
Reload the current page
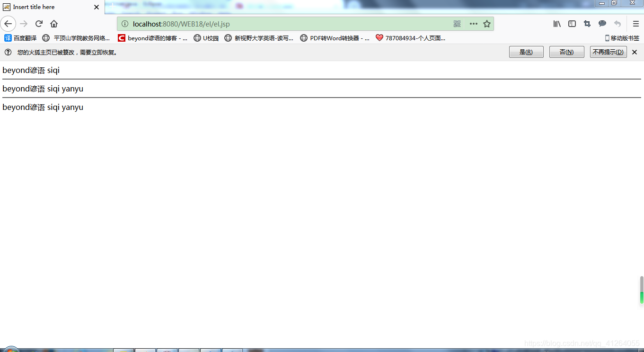39,24
